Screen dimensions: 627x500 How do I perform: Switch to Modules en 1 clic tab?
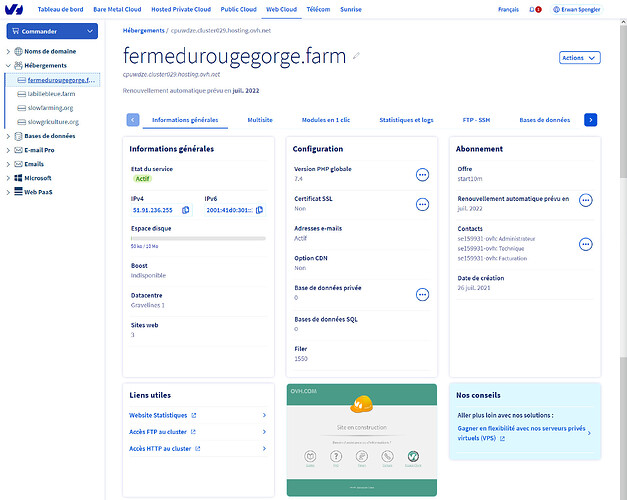(326, 120)
